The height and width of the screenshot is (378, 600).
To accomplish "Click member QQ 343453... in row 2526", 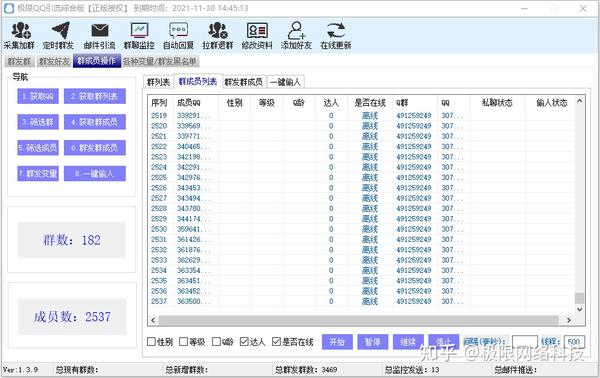I will (x=194, y=188).
